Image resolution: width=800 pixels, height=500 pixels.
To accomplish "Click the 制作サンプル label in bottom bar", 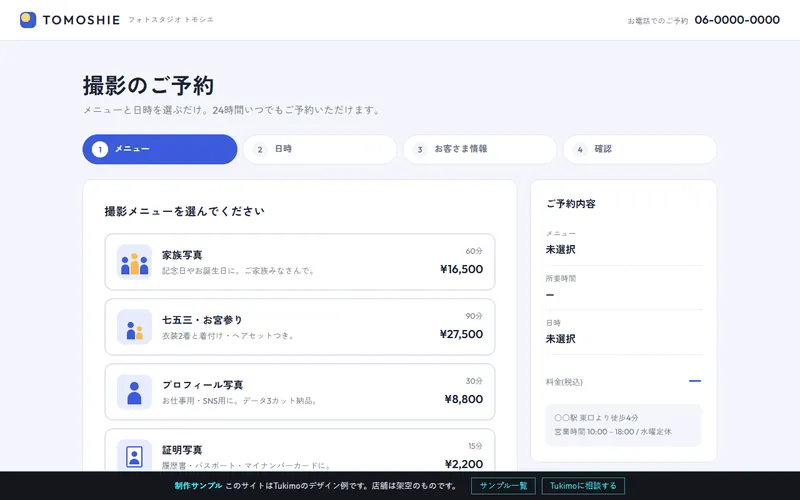I will click(x=198, y=486).
